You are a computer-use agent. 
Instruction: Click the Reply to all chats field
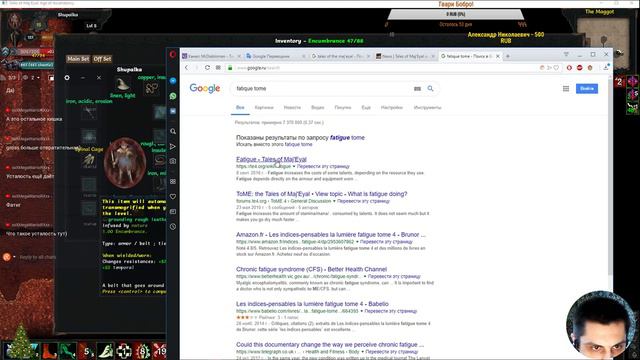tap(37, 257)
